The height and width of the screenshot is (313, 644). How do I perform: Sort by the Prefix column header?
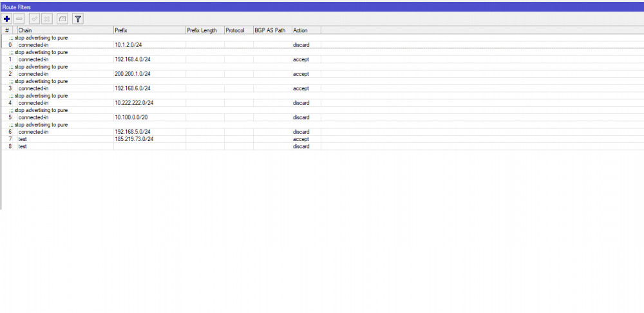pos(148,30)
